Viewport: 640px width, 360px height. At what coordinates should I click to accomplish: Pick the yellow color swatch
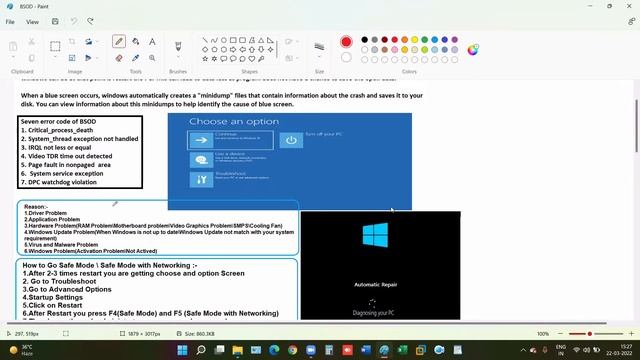[415, 40]
